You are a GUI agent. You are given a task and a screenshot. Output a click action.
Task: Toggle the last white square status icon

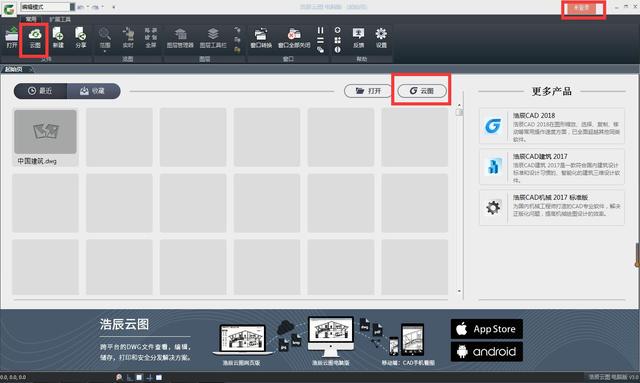[x=159, y=377]
